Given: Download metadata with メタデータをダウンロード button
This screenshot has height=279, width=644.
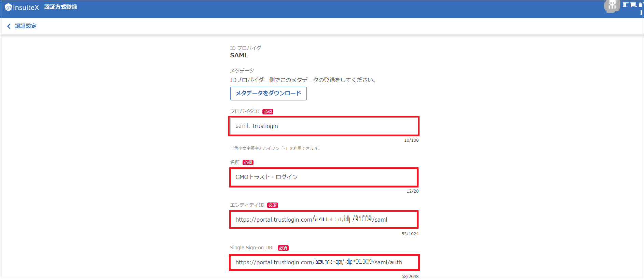Looking at the screenshot, I should [x=268, y=93].
